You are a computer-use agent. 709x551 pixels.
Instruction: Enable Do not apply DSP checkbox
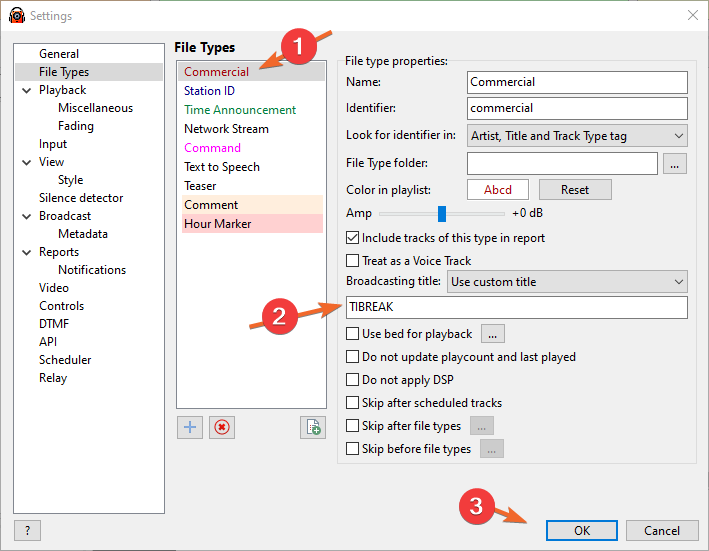(x=352, y=380)
